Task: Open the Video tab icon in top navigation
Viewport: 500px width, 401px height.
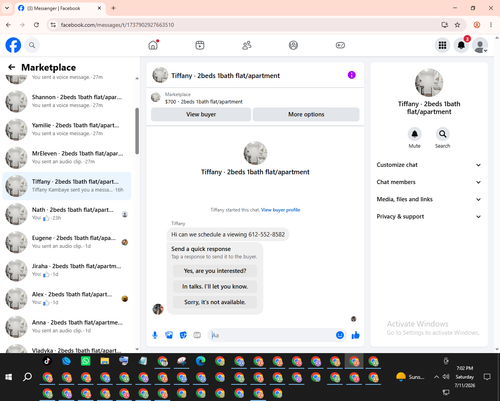Action: pos(200,45)
